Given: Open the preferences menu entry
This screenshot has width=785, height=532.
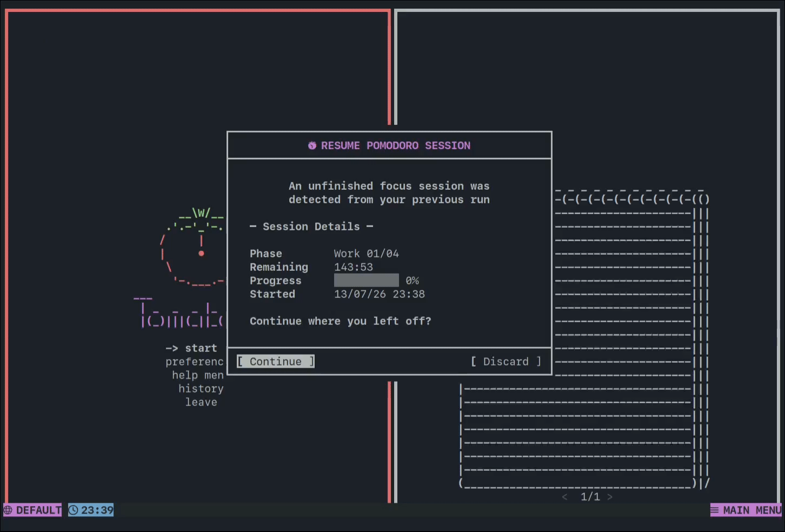Looking at the screenshot, I should tap(195, 362).
